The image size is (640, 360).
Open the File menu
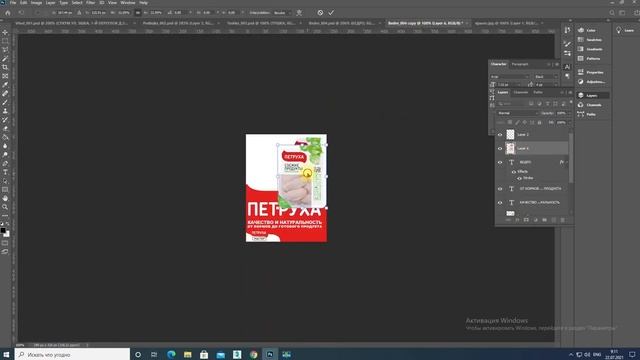point(13,2)
